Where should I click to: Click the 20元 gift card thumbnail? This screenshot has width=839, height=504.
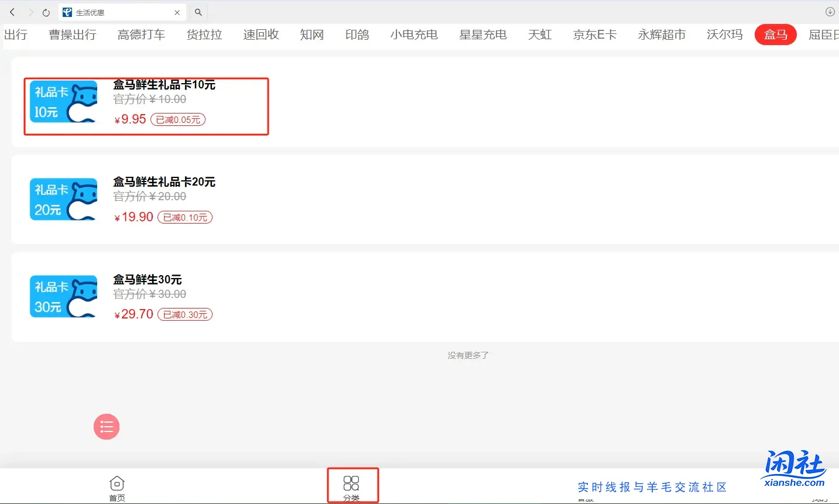pyautogui.click(x=63, y=199)
